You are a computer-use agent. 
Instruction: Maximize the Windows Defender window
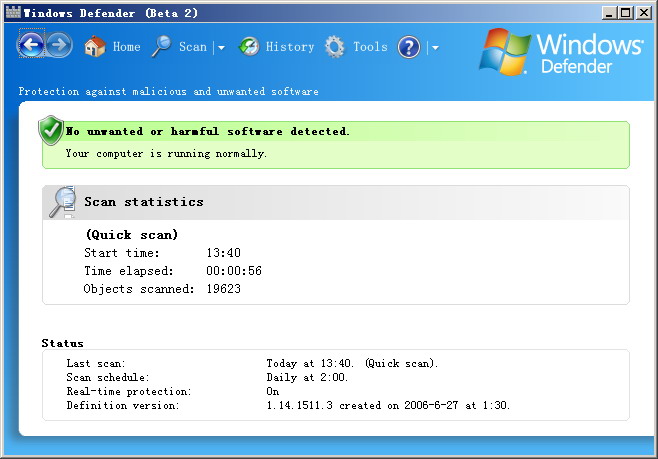[x=625, y=13]
